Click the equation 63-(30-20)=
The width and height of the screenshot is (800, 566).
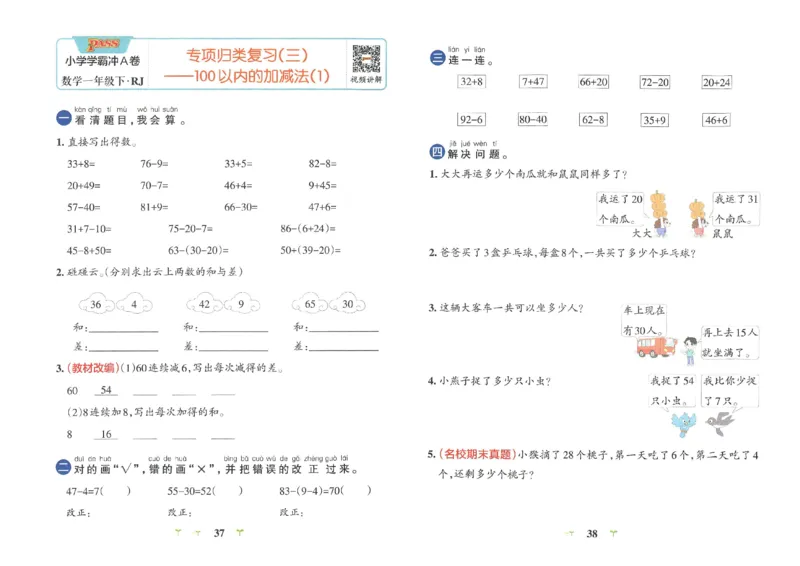[x=198, y=251]
